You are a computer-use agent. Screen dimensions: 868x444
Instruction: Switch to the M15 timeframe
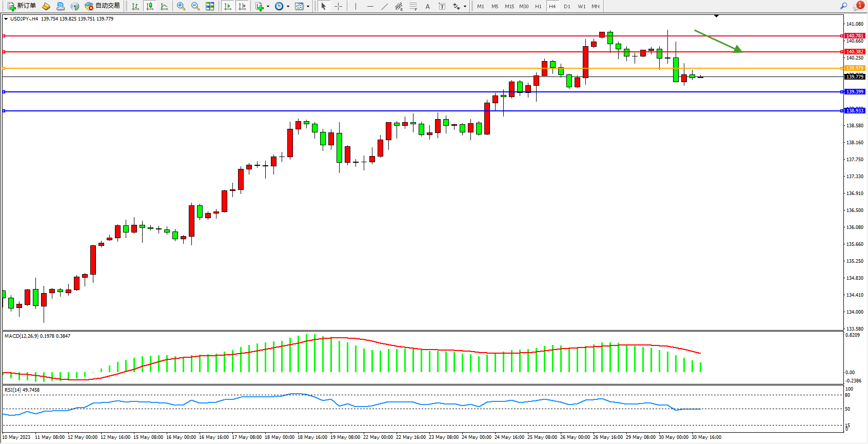tap(509, 6)
